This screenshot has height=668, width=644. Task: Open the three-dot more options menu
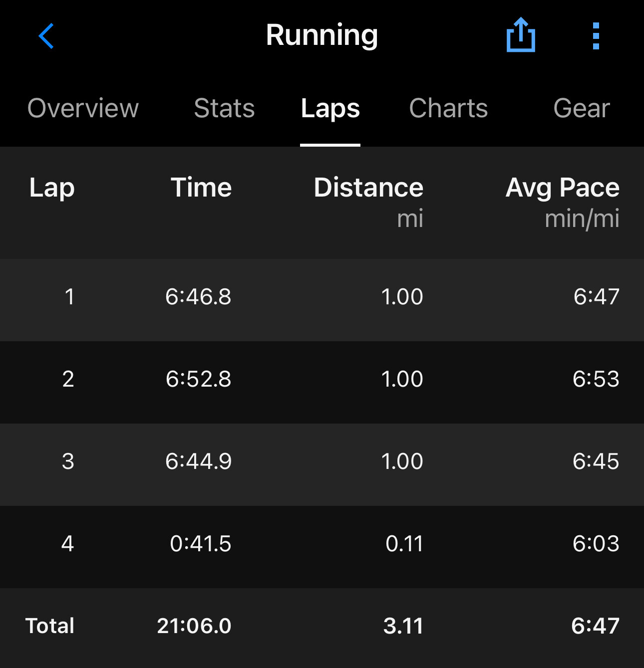click(596, 36)
